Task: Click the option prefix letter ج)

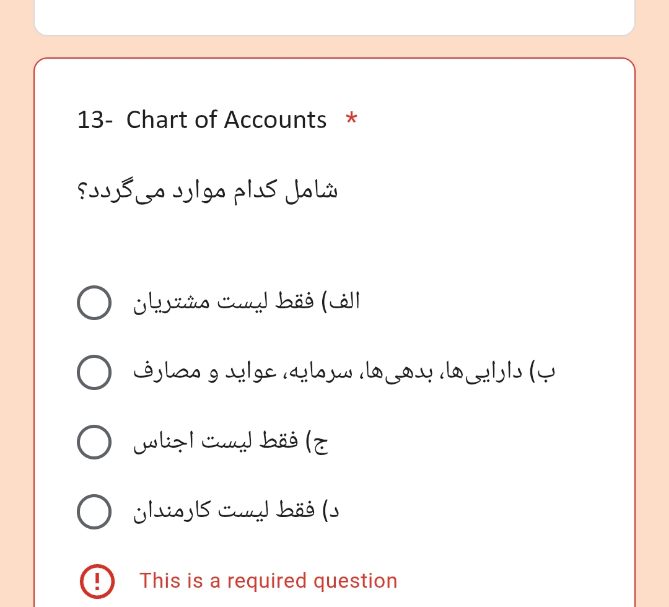Action: [317, 443]
